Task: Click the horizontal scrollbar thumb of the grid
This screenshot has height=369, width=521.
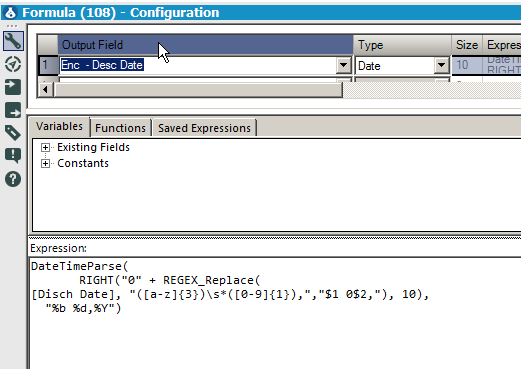Action: pos(198,89)
